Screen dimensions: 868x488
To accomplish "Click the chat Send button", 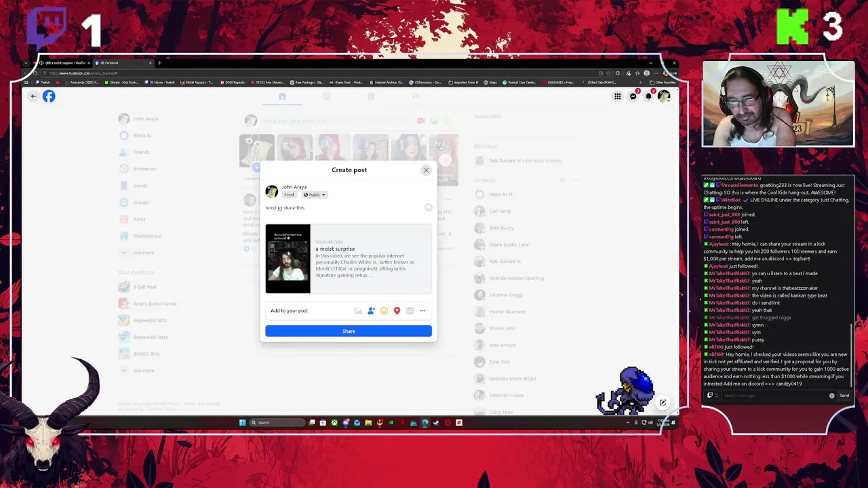I will tap(844, 395).
